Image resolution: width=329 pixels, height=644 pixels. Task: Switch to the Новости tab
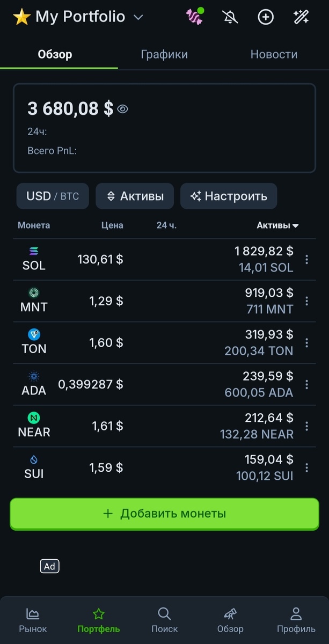tap(274, 54)
